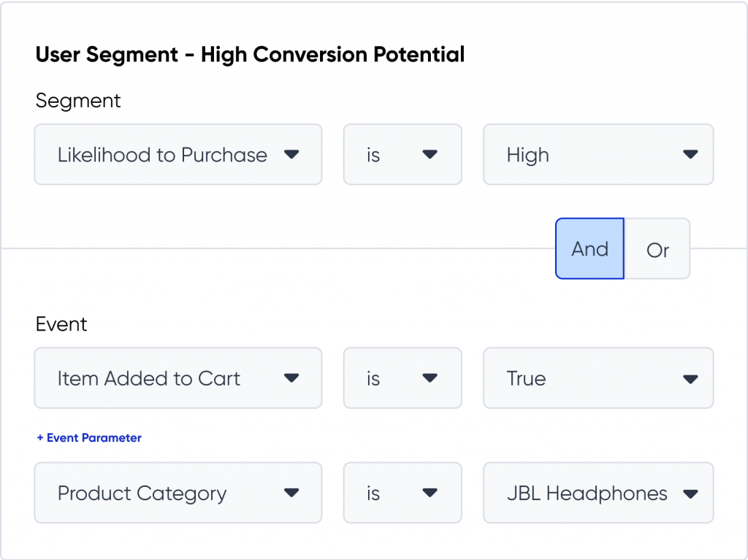Click the arrow beside Item Added to Cart
The height and width of the screenshot is (560, 748).
(291, 378)
